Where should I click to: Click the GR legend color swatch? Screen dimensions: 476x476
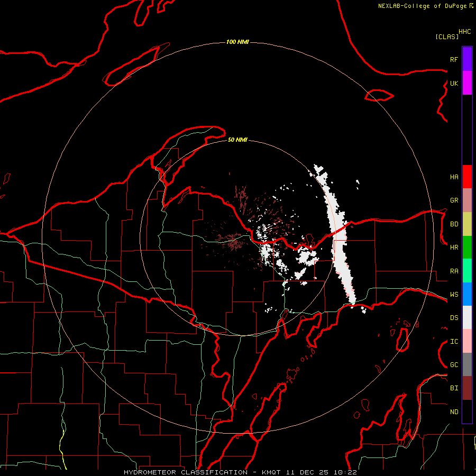point(467,200)
